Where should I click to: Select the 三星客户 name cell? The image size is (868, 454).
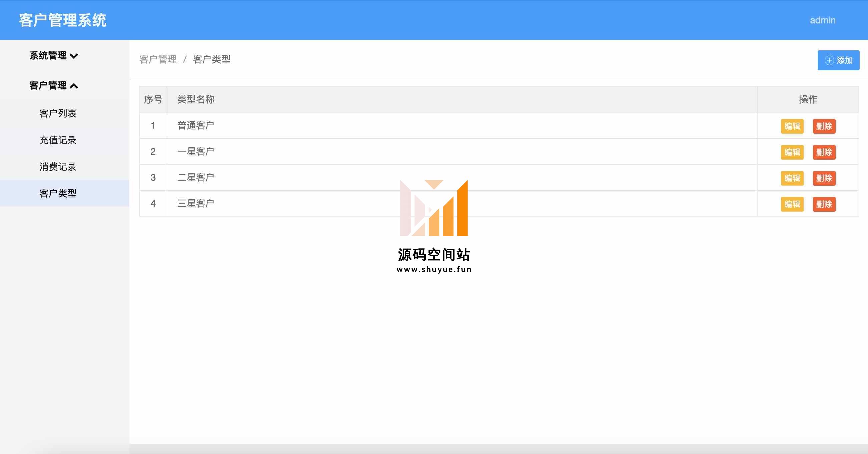462,203
